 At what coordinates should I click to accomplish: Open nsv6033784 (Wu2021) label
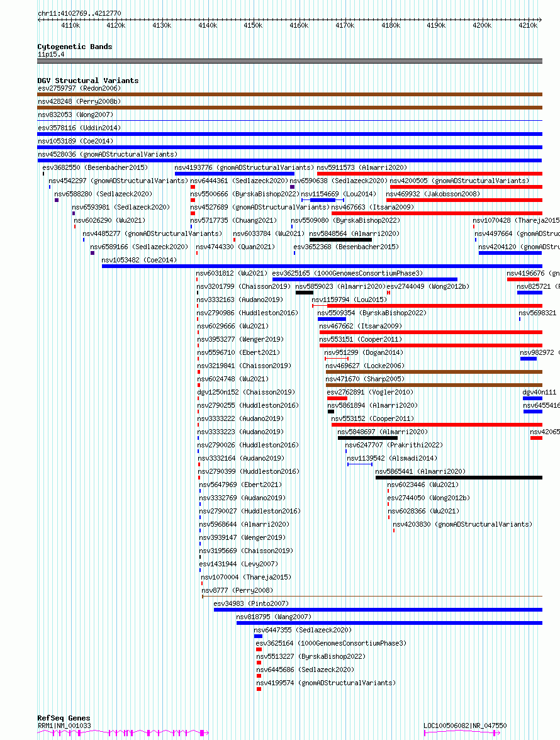269,233
